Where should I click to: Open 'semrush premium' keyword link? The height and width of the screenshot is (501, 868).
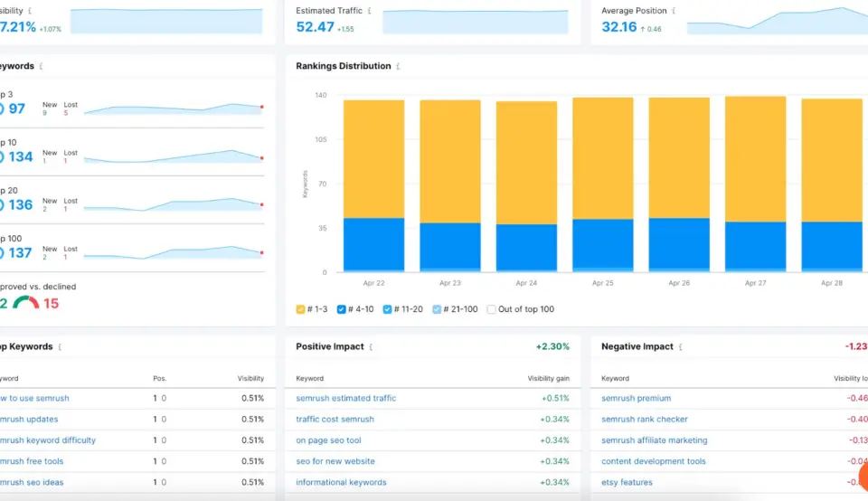(636, 398)
